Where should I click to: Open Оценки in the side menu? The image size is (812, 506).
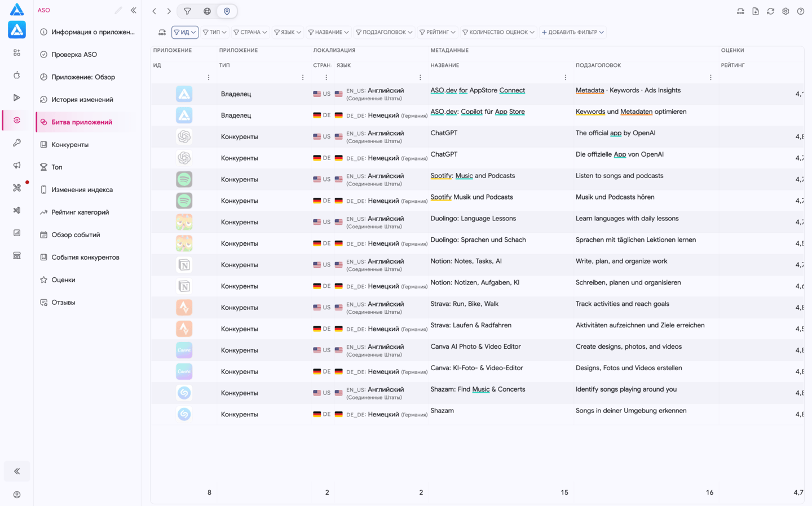click(x=87, y=280)
